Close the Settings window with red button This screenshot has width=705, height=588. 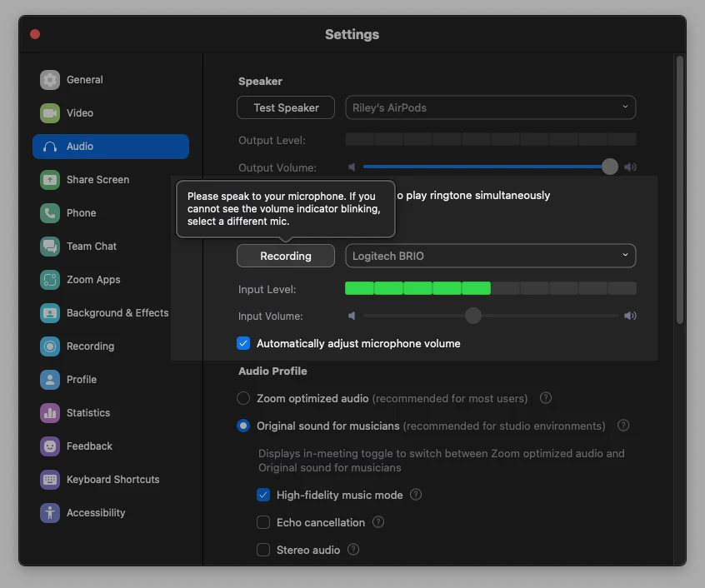coord(35,34)
